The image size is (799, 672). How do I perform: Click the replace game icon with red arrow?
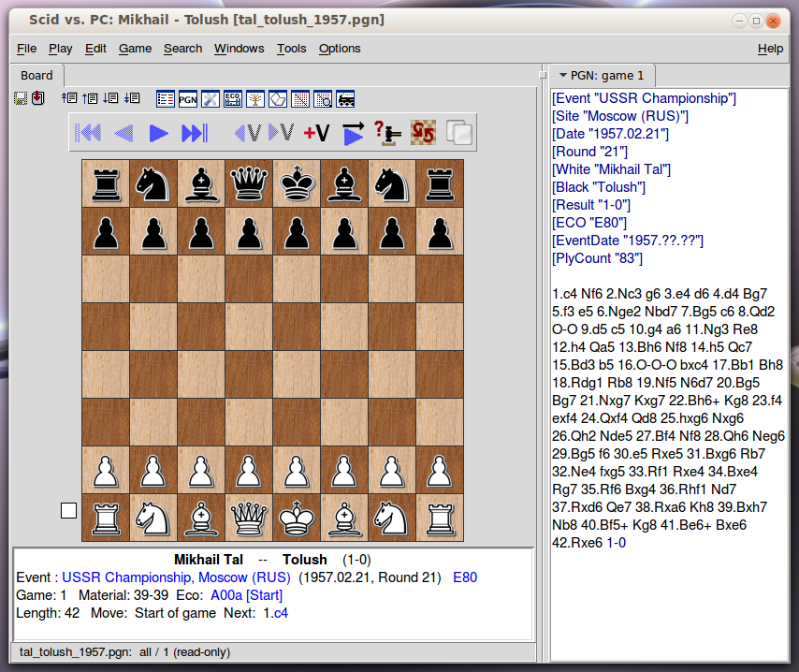pos(38,98)
